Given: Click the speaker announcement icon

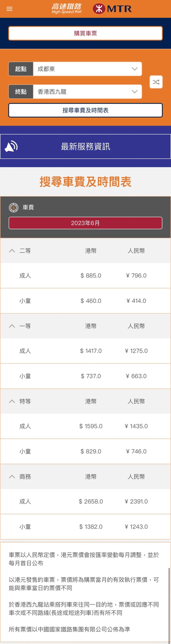Looking at the screenshot, I should (11, 147).
